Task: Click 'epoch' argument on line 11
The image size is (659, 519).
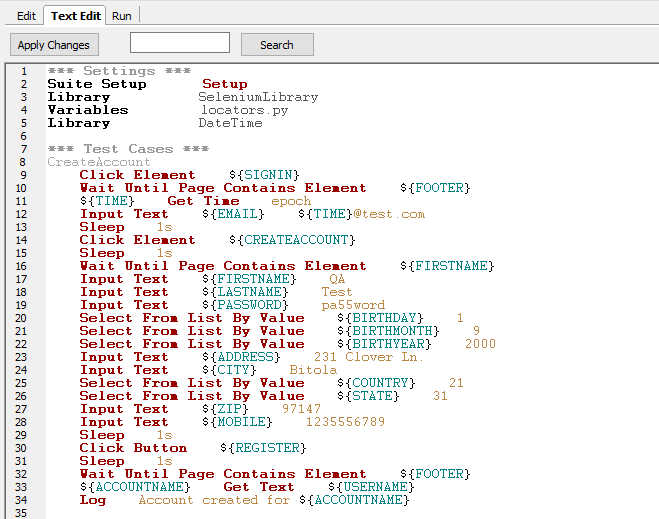Action: point(291,201)
